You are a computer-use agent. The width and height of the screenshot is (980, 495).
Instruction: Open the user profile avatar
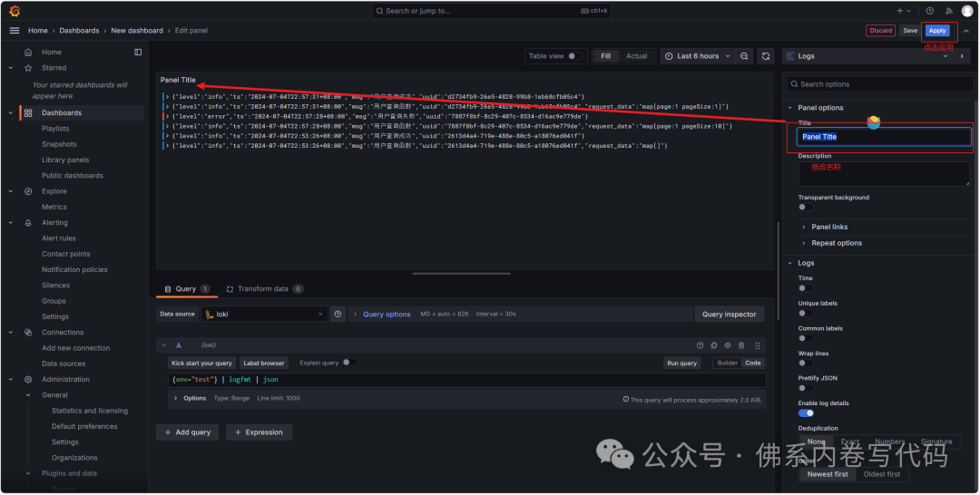(x=967, y=11)
